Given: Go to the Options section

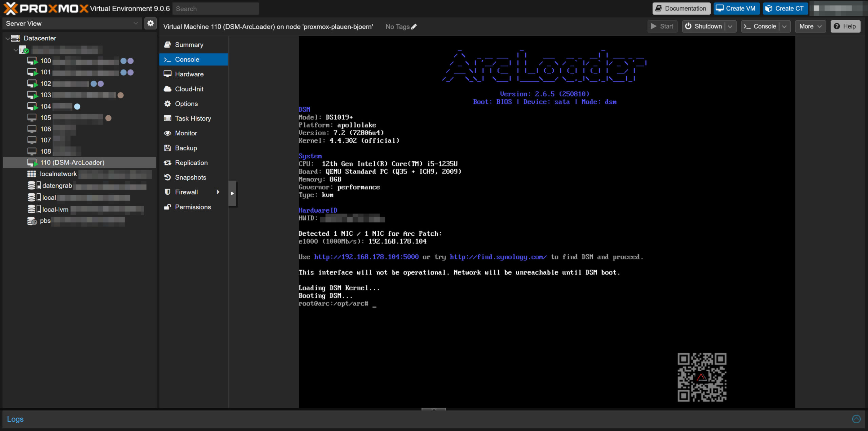Looking at the screenshot, I should [x=193, y=104].
